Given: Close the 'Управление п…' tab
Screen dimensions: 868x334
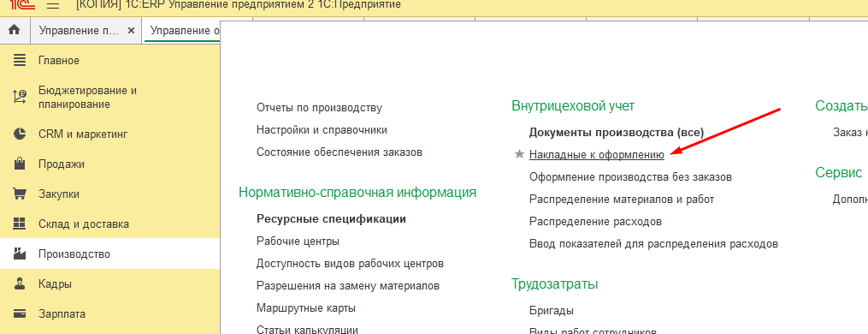Looking at the screenshot, I should (131, 31).
